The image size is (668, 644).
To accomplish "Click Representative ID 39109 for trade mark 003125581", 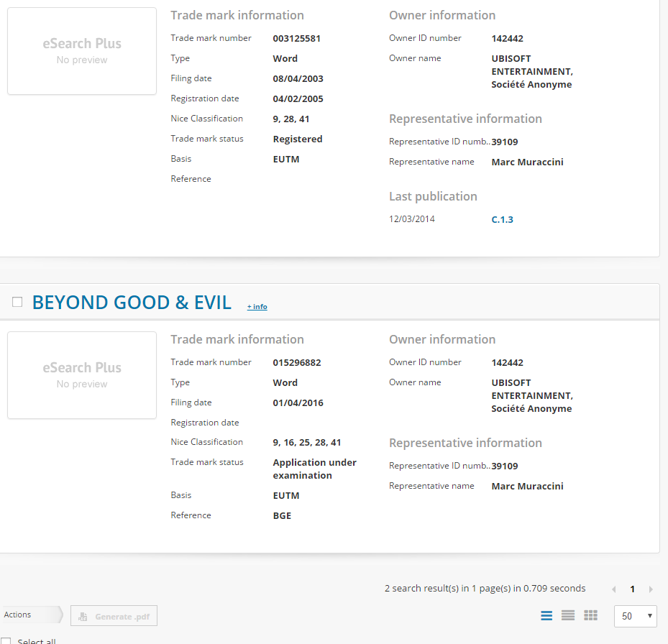I will click(505, 142).
